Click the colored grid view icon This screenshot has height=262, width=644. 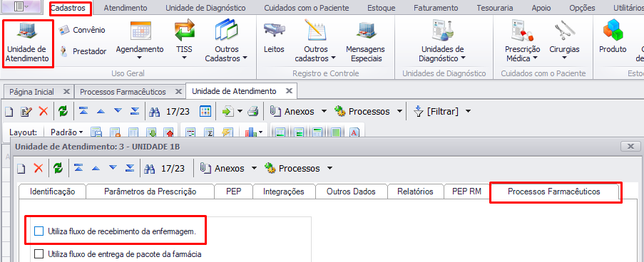(205, 111)
